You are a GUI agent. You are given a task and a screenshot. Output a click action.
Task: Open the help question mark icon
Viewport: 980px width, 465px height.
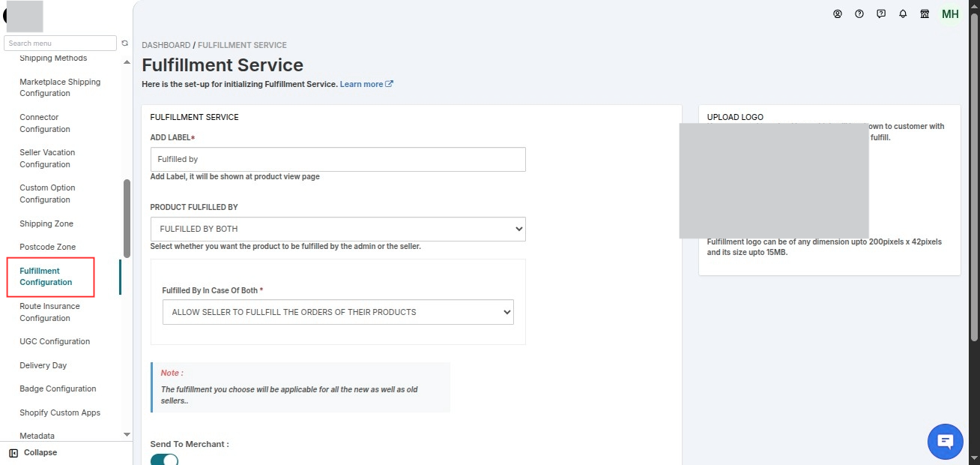click(859, 14)
